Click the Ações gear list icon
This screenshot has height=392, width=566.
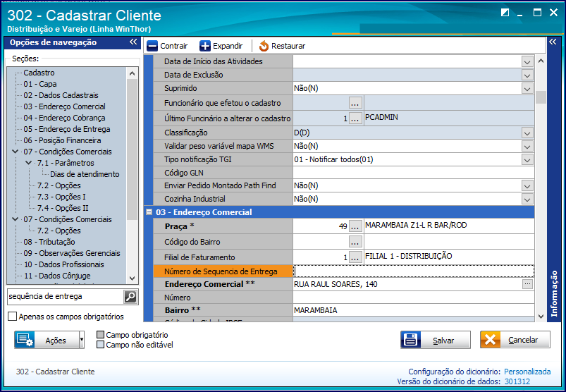coord(25,340)
